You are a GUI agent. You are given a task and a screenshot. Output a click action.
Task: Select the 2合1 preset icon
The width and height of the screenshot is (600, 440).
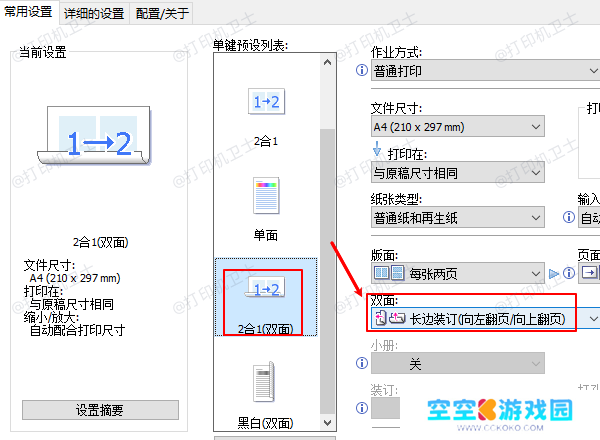click(x=266, y=102)
